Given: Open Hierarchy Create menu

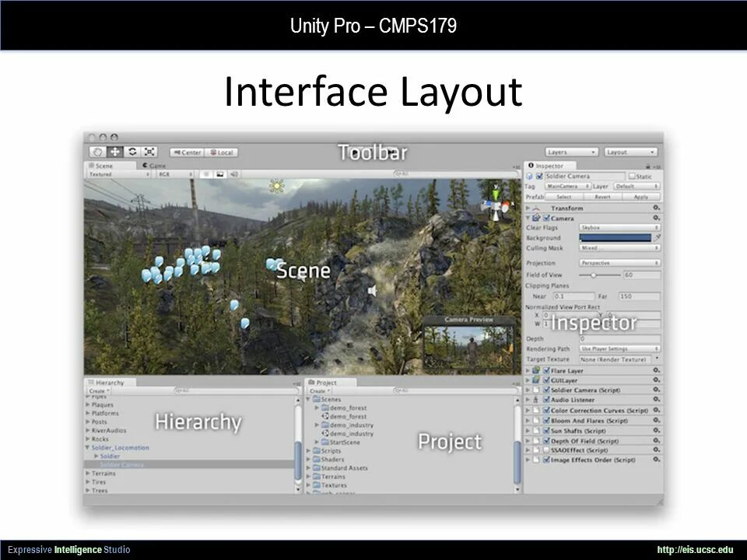Looking at the screenshot, I should click(x=99, y=390).
